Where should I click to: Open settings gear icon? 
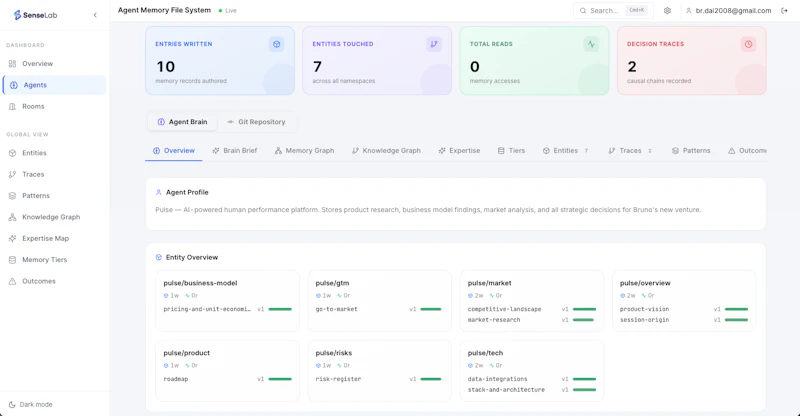click(667, 10)
